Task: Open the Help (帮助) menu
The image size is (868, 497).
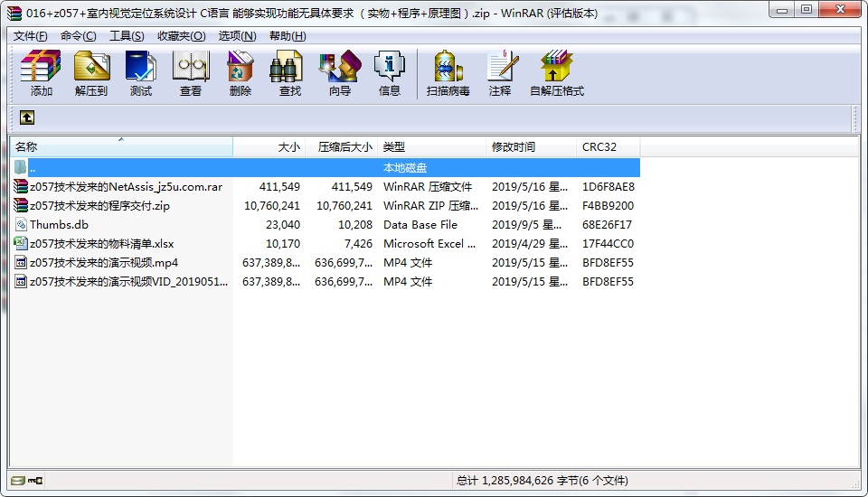Action: coord(288,36)
